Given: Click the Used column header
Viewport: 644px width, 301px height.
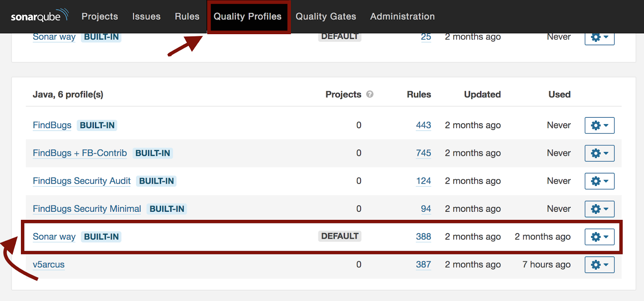Looking at the screenshot, I should tap(559, 94).
